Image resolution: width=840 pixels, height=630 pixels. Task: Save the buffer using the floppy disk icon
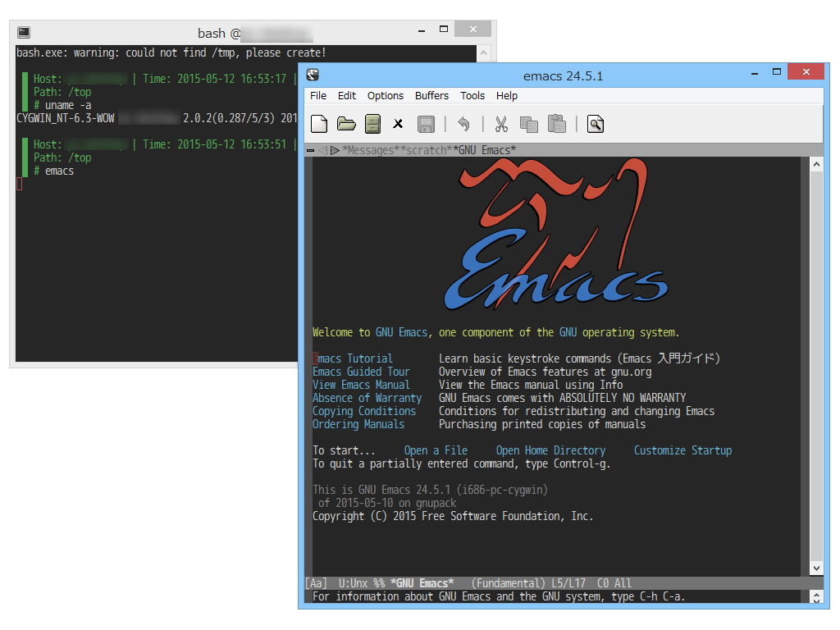click(x=425, y=123)
